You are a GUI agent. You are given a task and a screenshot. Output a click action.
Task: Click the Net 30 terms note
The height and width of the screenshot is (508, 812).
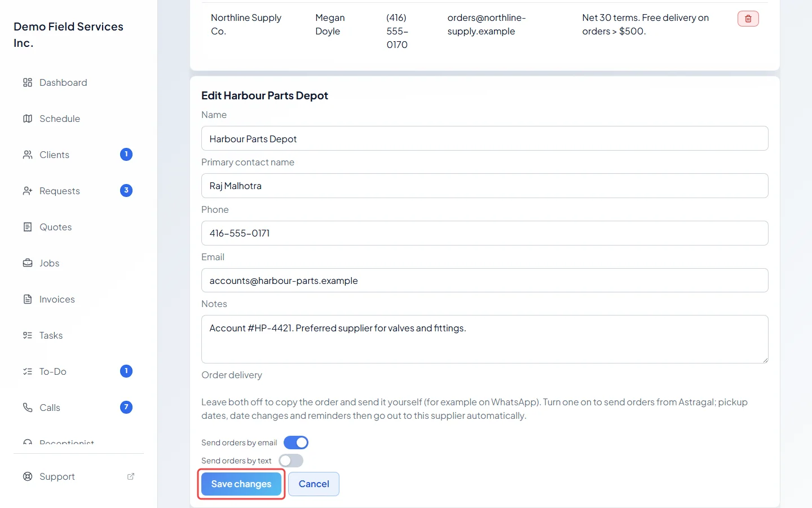(646, 24)
